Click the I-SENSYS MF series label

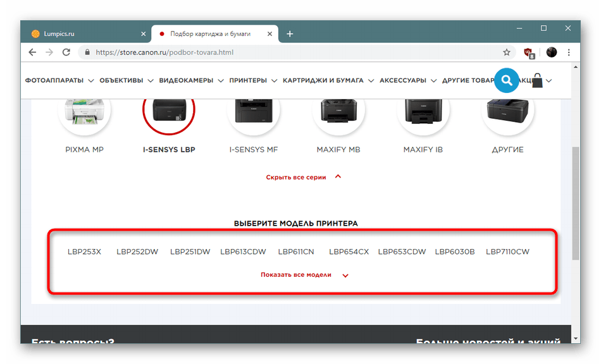(x=253, y=150)
